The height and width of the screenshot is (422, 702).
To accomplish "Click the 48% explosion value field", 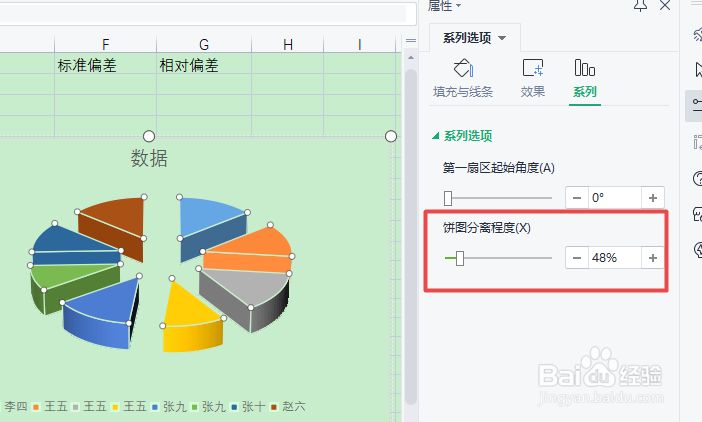I will pyautogui.click(x=615, y=258).
